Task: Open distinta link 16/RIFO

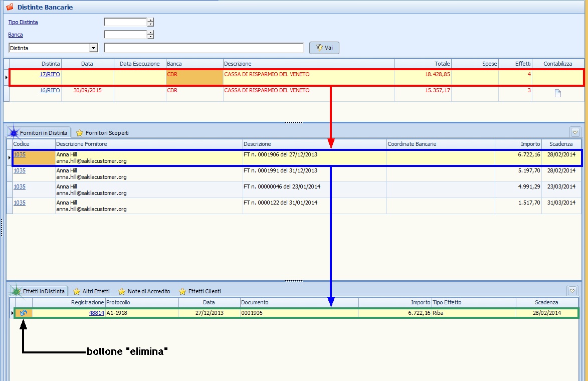Action: (50, 90)
